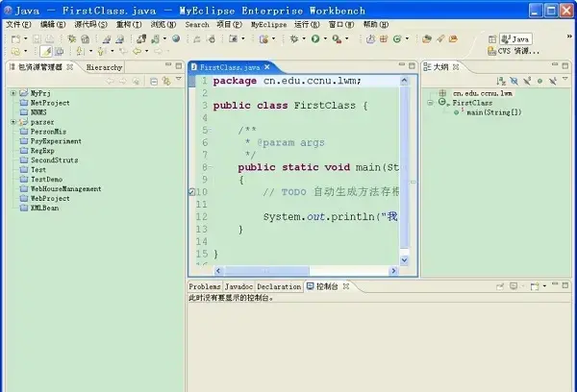This screenshot has height=392, width=577.
Task: Show hidden toolbar items via chevron
Action: [x=569, y=37]
